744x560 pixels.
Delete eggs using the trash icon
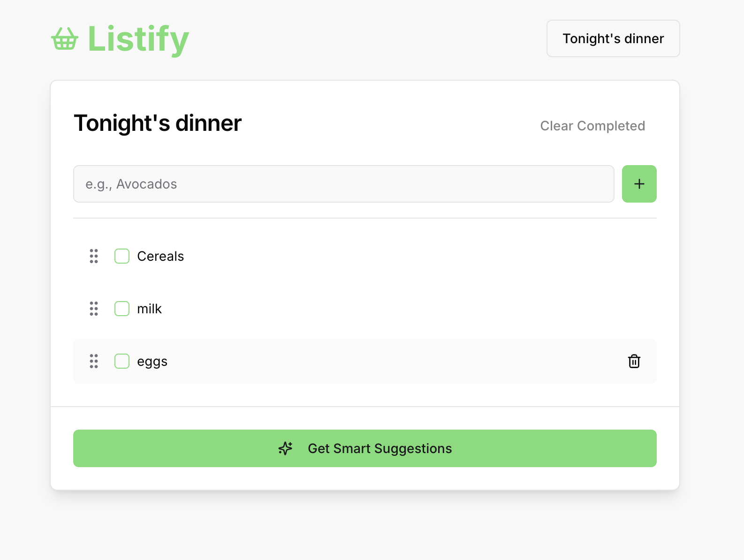pyautogui.click(x=634, y=361)
